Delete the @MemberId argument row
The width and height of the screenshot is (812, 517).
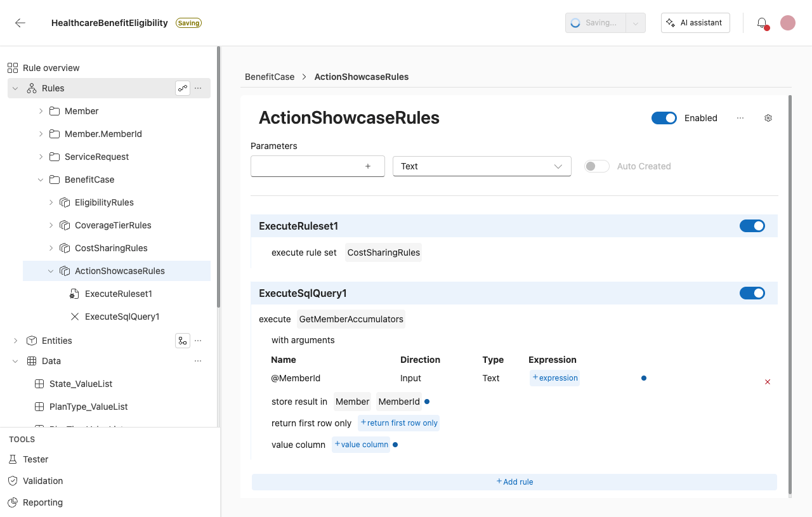click(x=768, y=382)
